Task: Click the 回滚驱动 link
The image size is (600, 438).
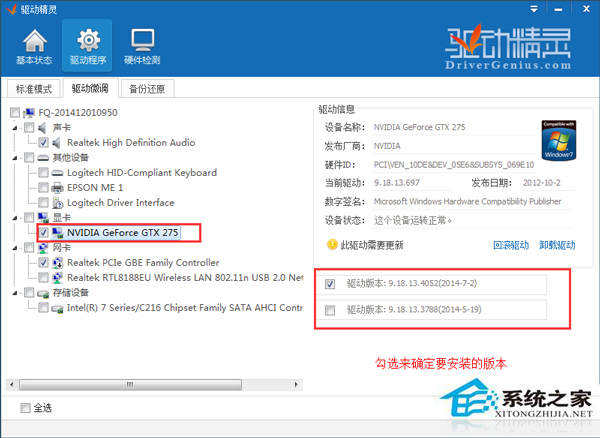Action: pyautogui.click(x=510, y=245)
